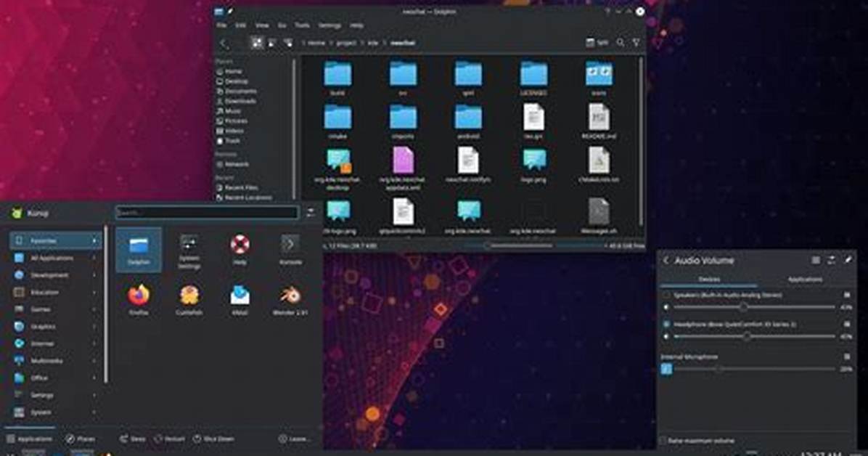The image size is (868, 456).
Task: Click the Konqi user avatar
Action: (x=17, y=213)
